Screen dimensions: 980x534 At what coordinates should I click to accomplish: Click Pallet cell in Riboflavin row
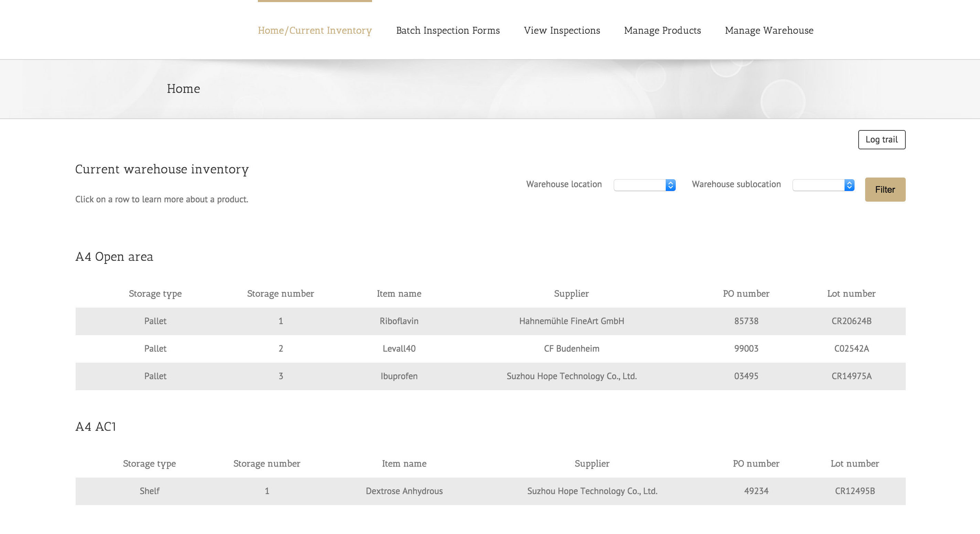click(x=155, y=321)
